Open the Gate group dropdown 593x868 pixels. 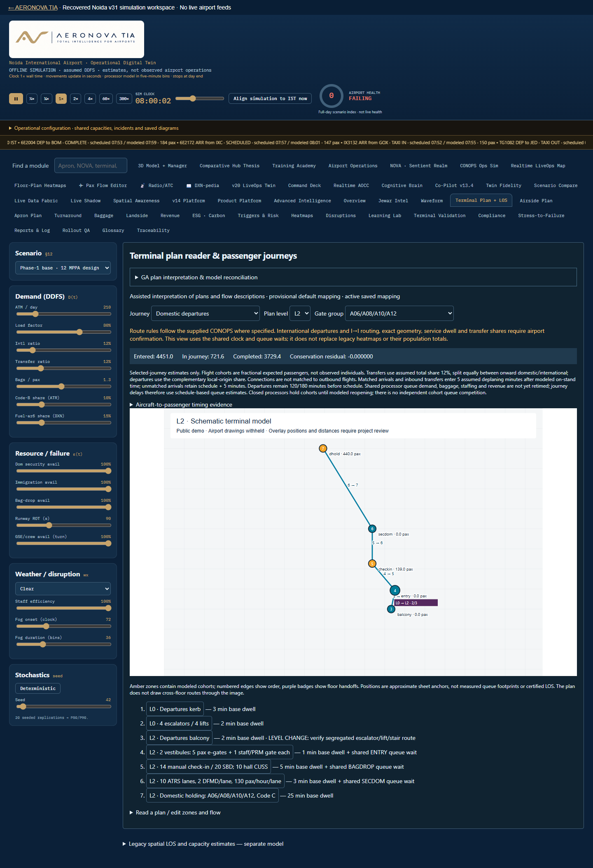point(399,314)
